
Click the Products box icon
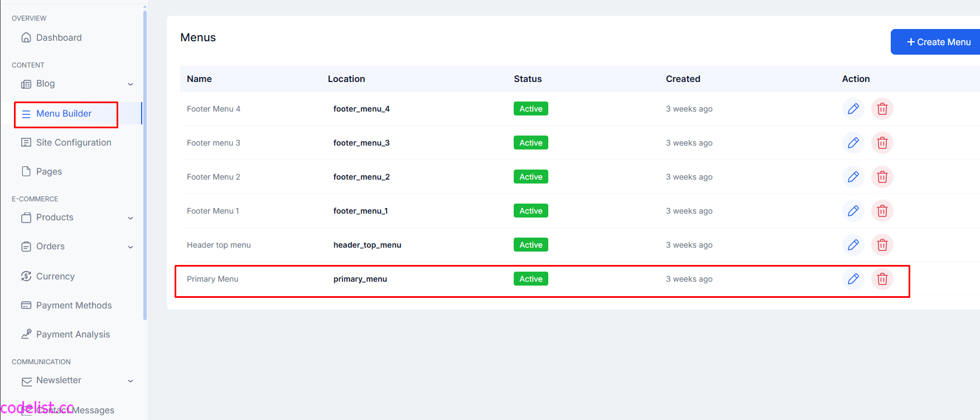26,218
